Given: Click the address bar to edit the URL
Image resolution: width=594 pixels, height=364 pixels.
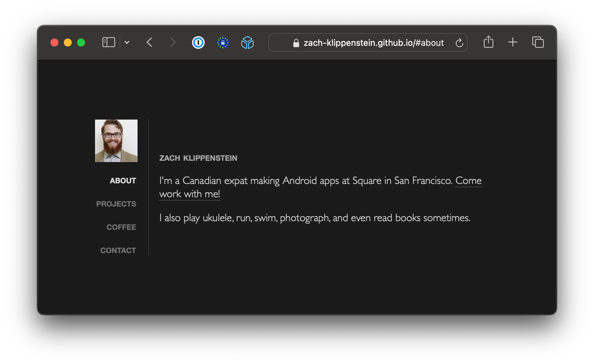Looking at the screenshot, I should click(373, 43).
